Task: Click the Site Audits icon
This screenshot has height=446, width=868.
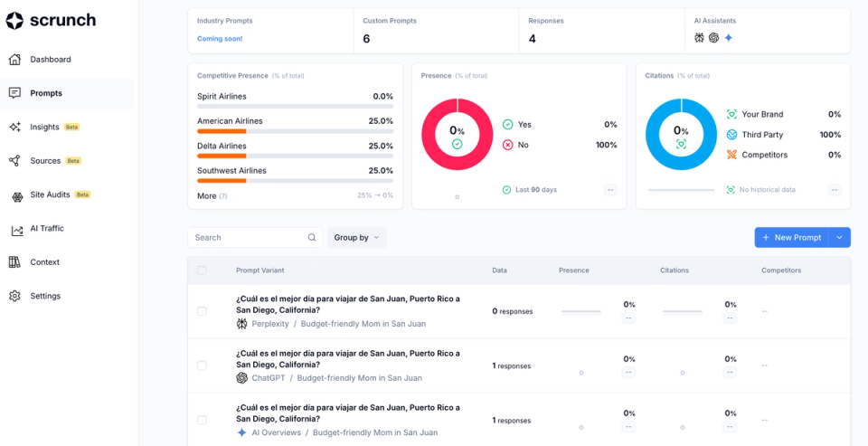Action: tap(17, 195)
